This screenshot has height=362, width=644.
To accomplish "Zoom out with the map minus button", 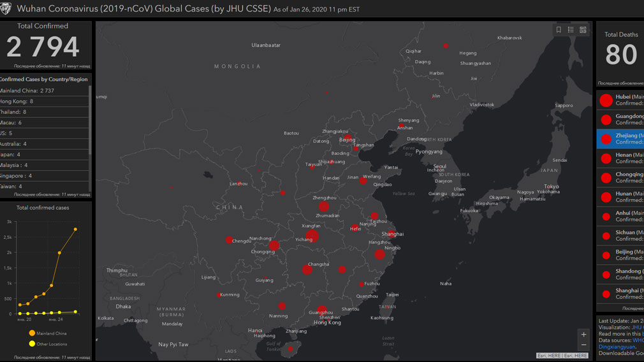I will [x=583, y=345].
